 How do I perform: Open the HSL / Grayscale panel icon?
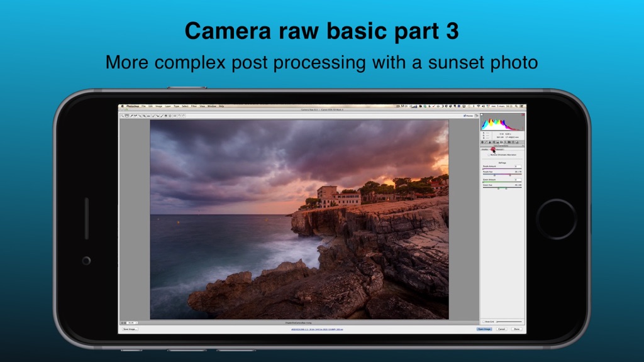click(x=494, y=142)
